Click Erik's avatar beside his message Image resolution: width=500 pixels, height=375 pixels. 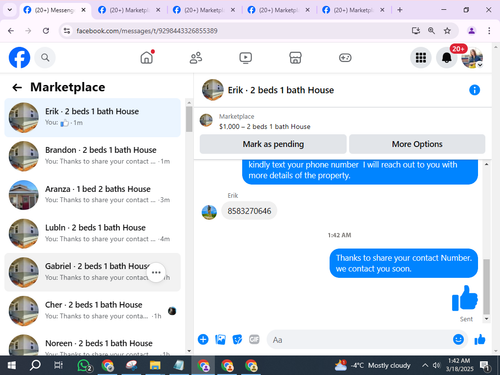209,212
